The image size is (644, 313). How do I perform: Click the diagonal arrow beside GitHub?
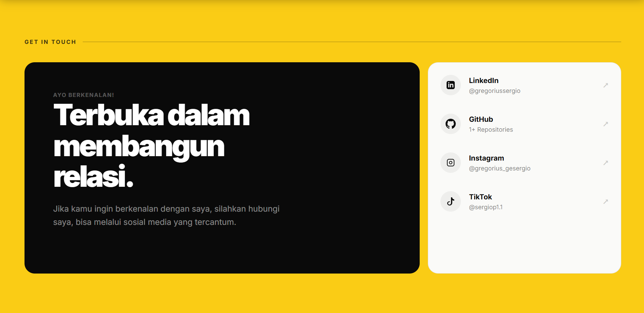point(606,124)
